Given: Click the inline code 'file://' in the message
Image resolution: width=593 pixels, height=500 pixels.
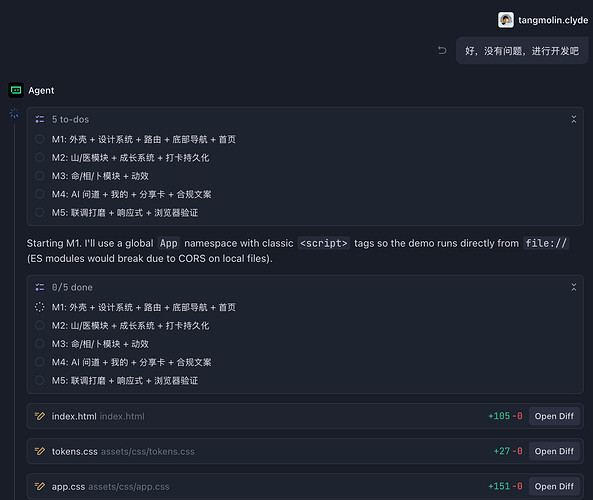Looking at the screenshot, I should 546,243.
